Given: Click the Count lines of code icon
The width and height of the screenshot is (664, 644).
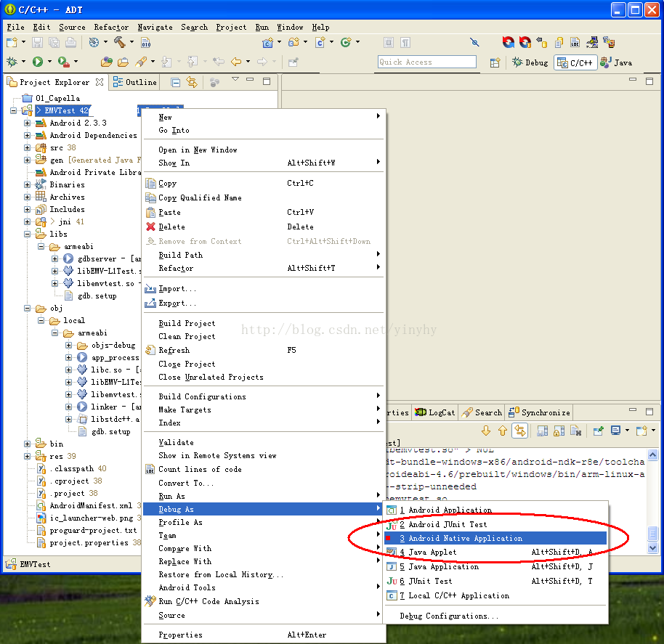Looking at the screenshot, I should pos(575,42).
